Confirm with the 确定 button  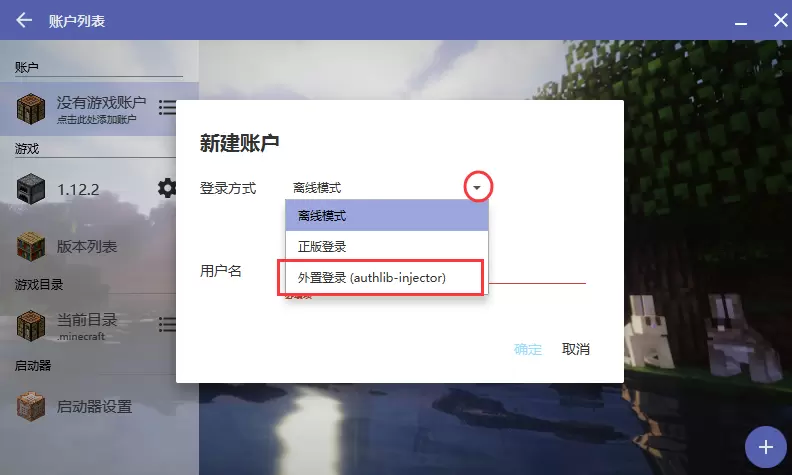pyautogui.click(x=528, y=349)
